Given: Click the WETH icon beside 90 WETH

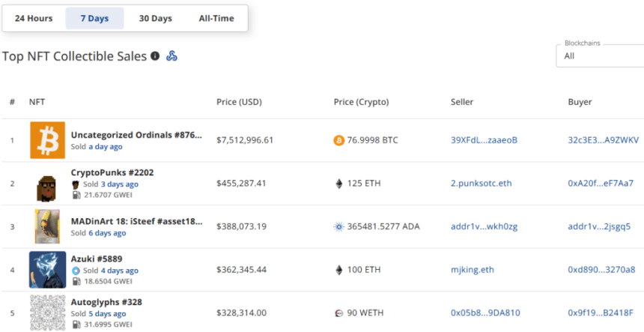Looking at the screenshot, I should click(338, 313).
